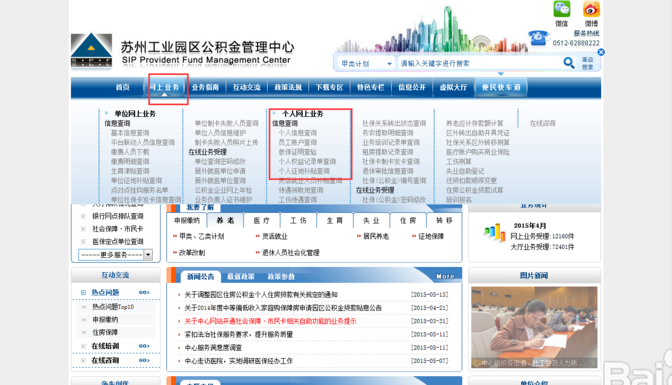Open 住房公积金贷款试算 link
Screen dimensions: 672x385
tap(474, 190)
